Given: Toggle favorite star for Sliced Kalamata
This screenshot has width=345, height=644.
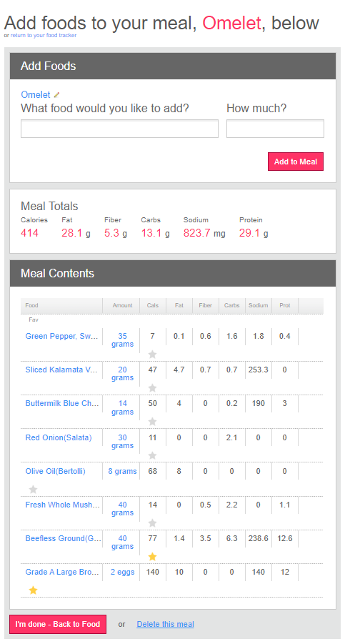Looking at the screenshot, I should (152, 387).
